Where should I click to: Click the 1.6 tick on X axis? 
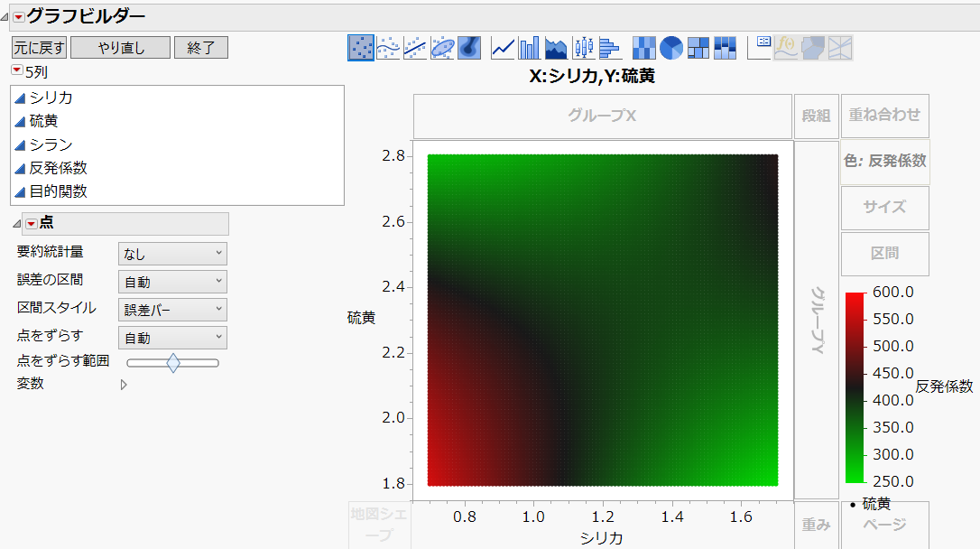tap(741, 517)
